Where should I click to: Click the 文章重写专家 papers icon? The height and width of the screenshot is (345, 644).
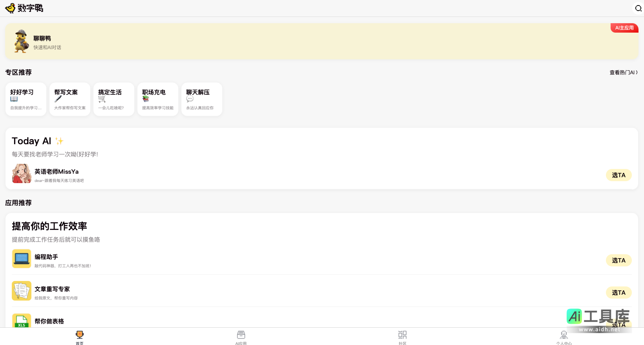click(22, 291)
